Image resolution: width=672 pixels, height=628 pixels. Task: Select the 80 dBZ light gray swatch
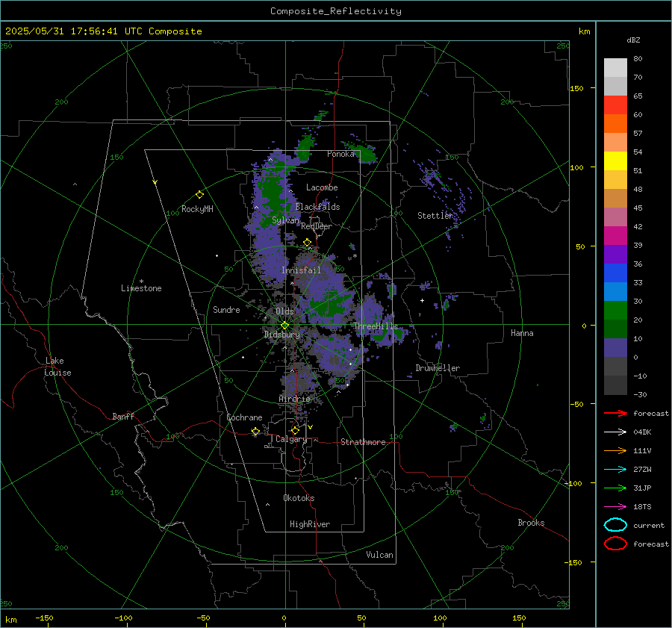pyautogui.click(x=615, y=67)
